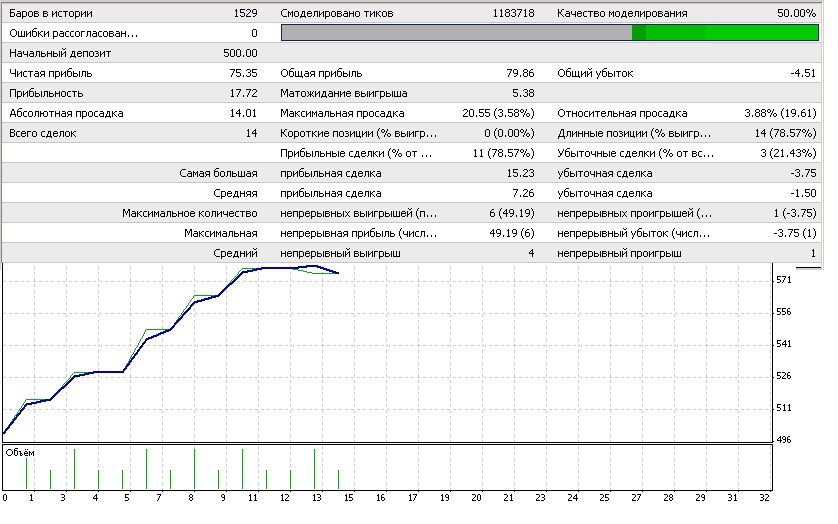Click the 496 value on the chart axis
The image size is (838, 524).
pos(783,440)
